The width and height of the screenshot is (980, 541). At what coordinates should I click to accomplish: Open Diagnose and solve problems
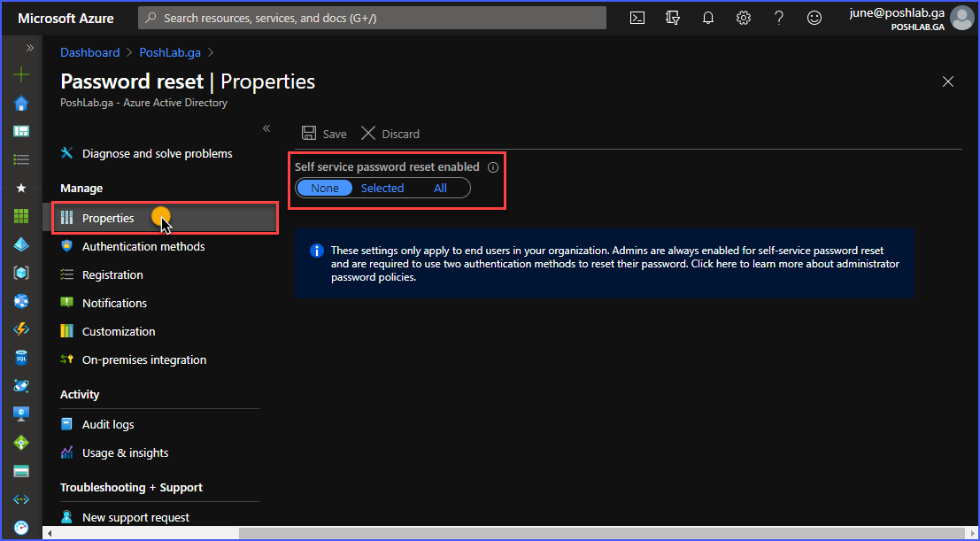pyautogui.click(x=157, y=153)
